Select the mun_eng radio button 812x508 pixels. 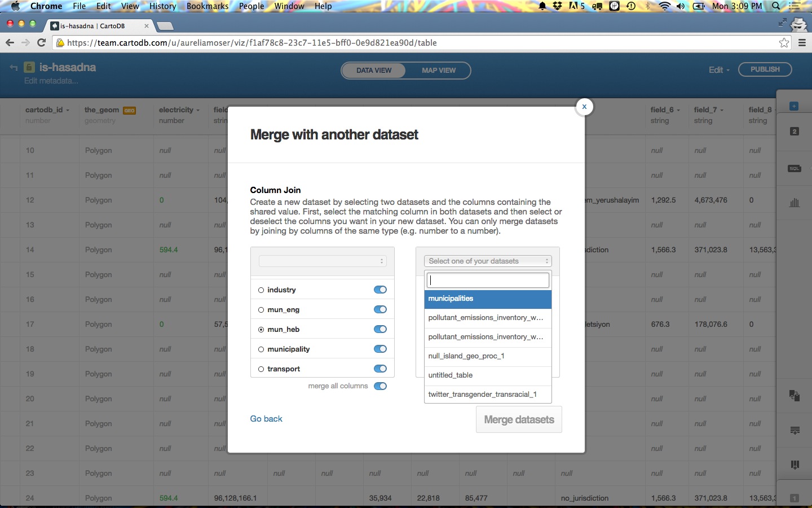pos(261,310)
